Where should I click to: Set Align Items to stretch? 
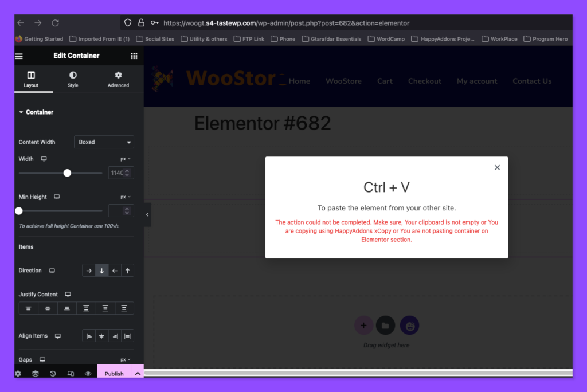click(127, 336)
